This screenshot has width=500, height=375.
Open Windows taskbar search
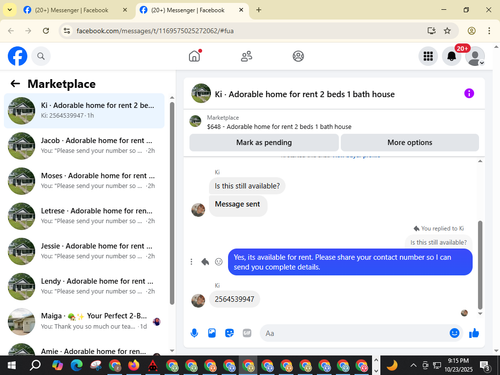tap(35, 366)
